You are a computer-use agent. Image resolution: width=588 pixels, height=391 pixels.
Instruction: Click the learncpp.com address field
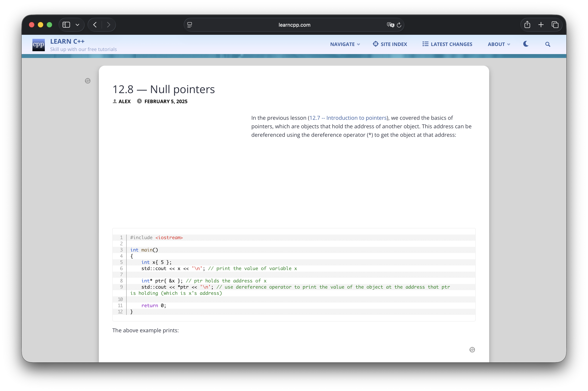tap(294, 25)
